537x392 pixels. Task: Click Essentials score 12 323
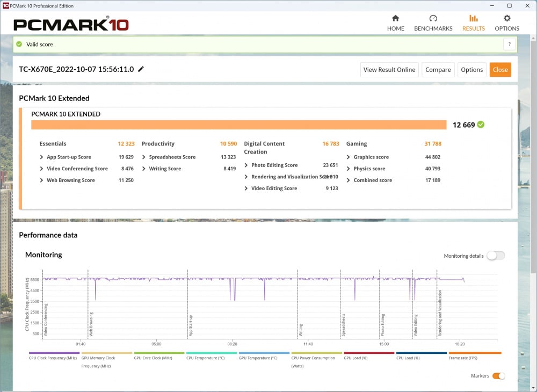pyautogui.click(x=126, y=144)
